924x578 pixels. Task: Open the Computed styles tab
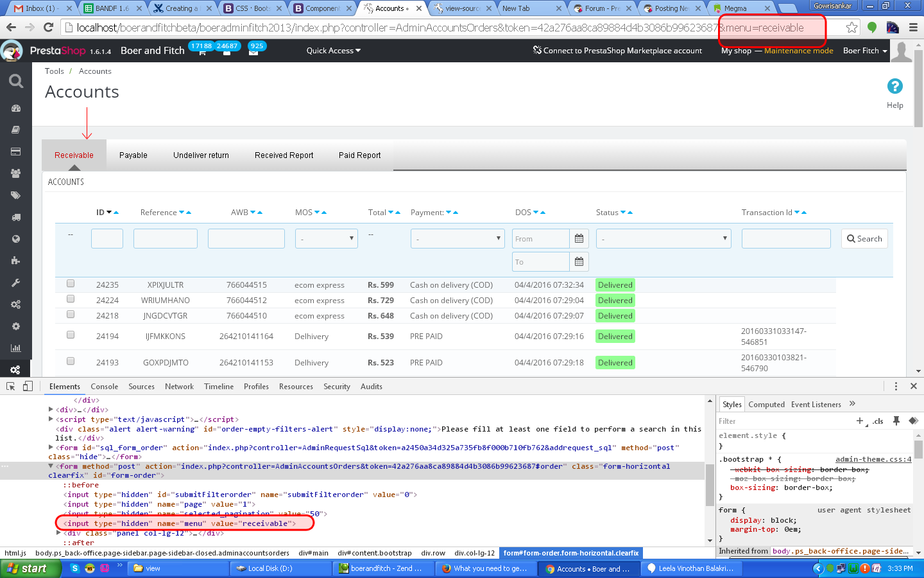767,405
